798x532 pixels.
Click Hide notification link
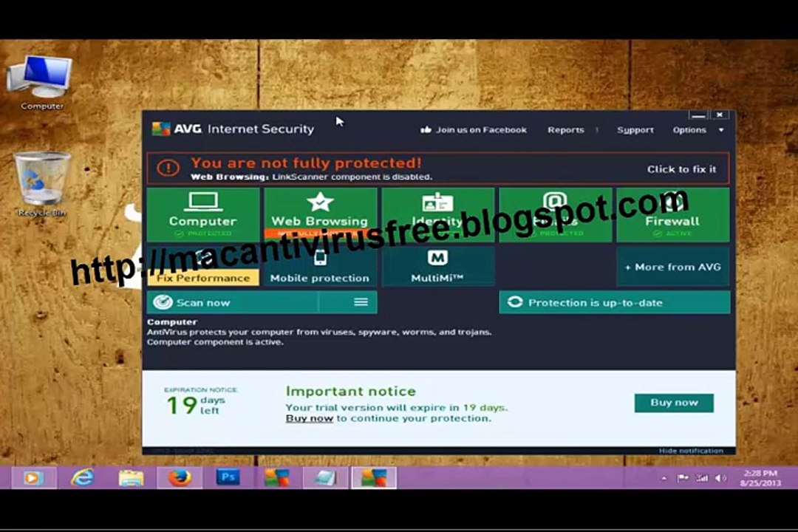pyautogui.click(x=691, y=451)
